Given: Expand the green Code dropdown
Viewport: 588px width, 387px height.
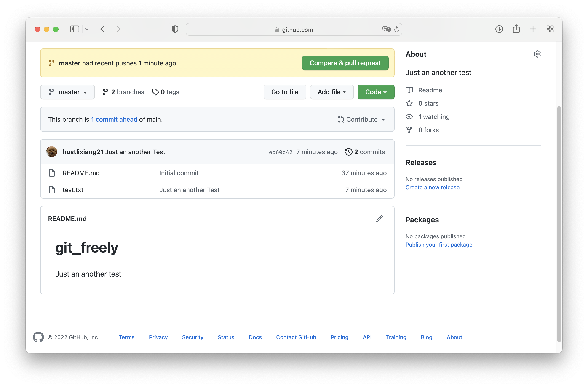Looking at the screenshot, I should pos(376,92).
